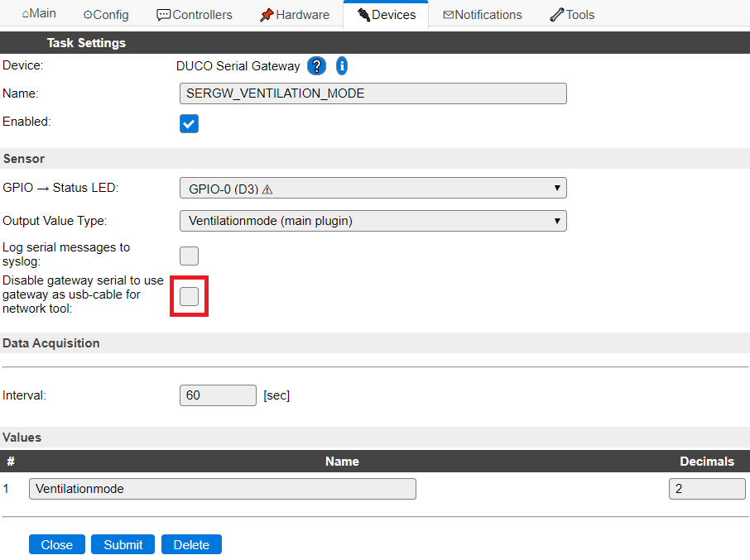Image resolution: width=750 pixels, height=560 pixels.
Task: Select the Values section heading
Action: point(22,438)
